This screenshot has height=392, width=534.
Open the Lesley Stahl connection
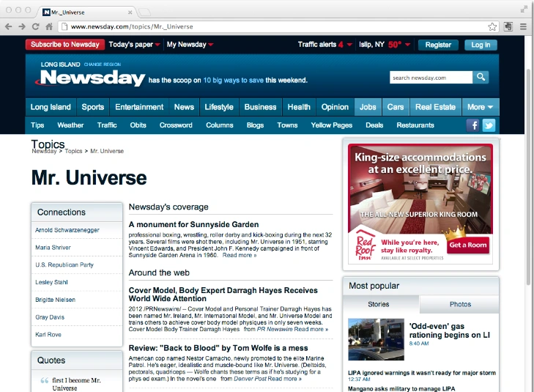pos(51,282)
